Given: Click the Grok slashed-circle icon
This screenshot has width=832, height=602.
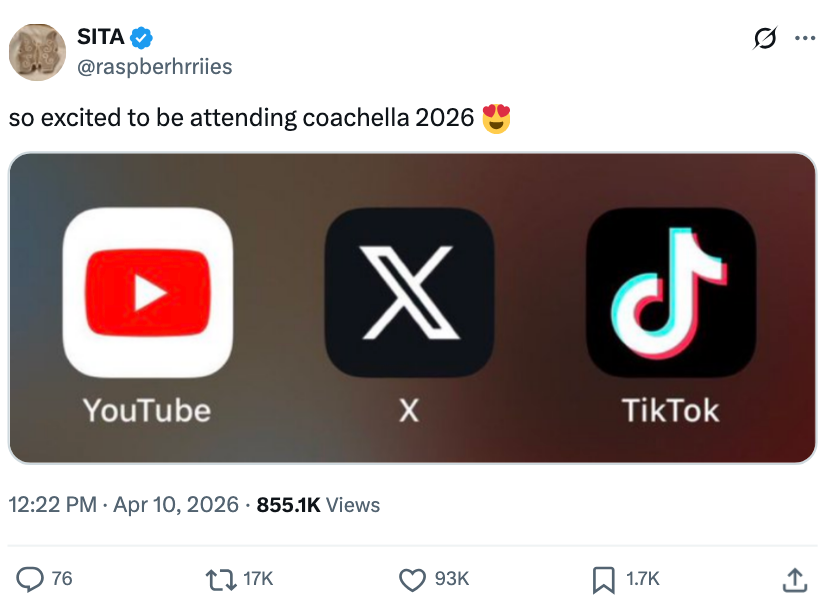Looking at the screenshot, I should (x=765, y=39).
